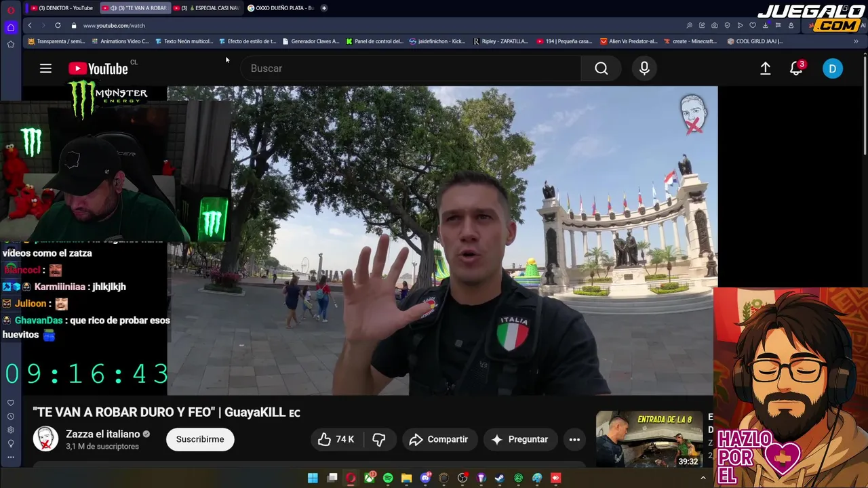The width and height of the screenshot is (868, 488).
Task: Open the account avatar 'D' menu
Action: [833, 68]
